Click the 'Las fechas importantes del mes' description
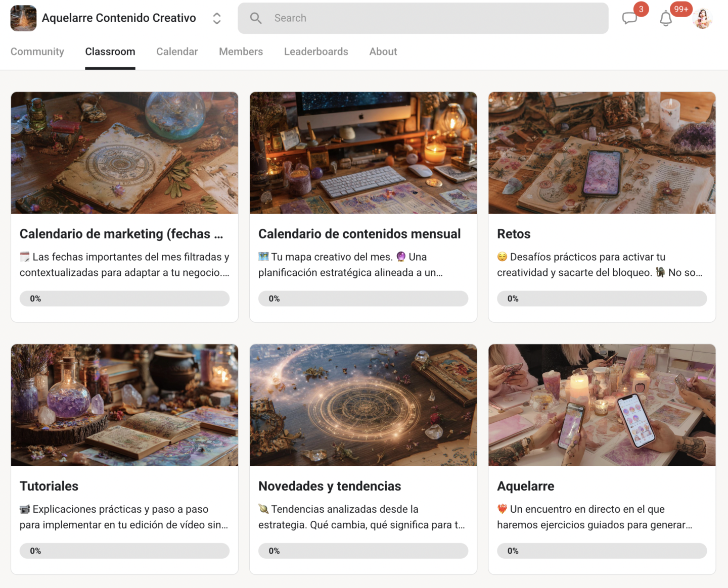This screenshot has height=588, width=728. pos(124,265)
